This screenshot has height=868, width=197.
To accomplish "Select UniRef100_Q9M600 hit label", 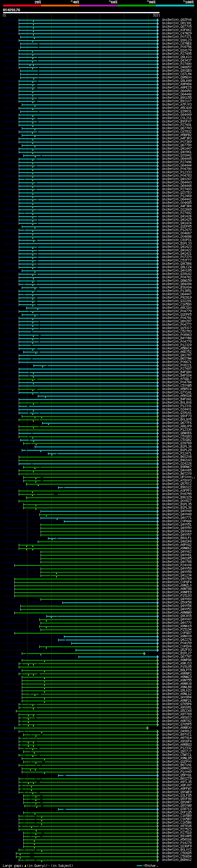I will [x=176, y=78].
